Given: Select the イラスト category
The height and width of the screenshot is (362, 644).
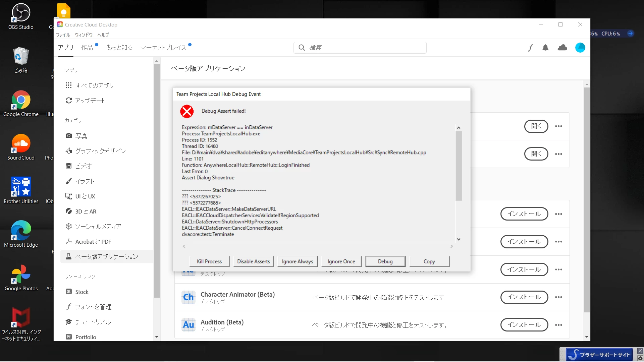Looking at the screenshot, I should tap(80, 181).
